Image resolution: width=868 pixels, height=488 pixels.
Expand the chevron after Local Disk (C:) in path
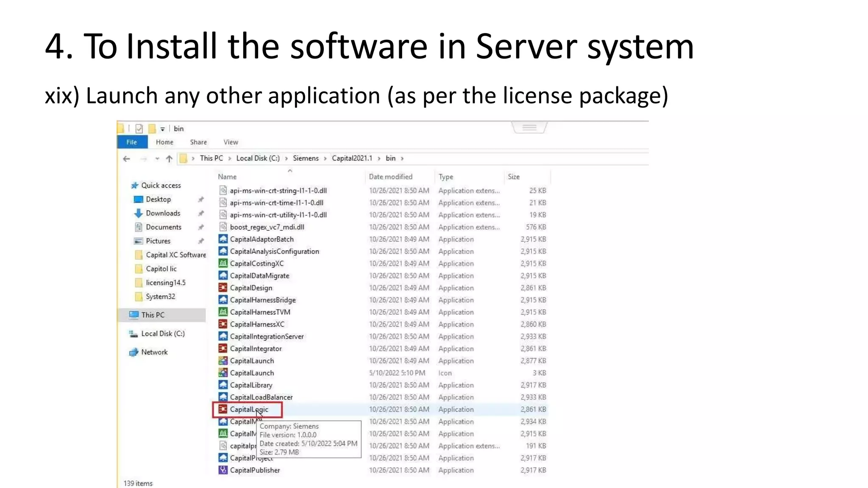coord(287,158)
